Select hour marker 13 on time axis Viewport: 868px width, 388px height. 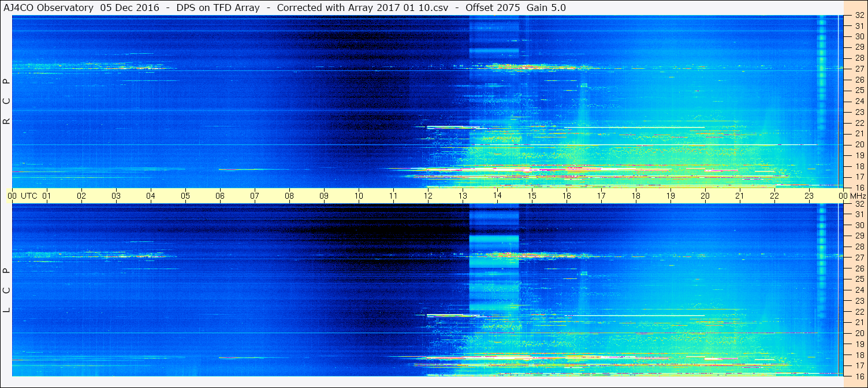pos(463,196)
